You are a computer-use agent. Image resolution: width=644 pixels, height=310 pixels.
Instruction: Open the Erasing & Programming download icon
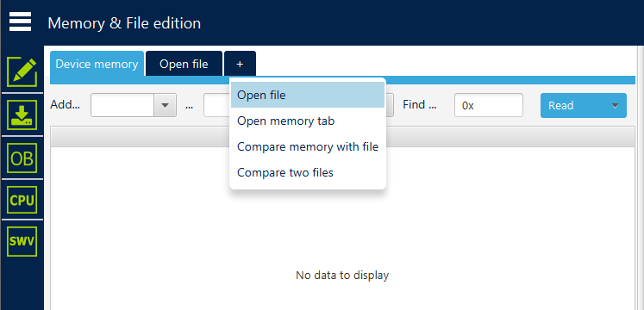tap(22, 115)
